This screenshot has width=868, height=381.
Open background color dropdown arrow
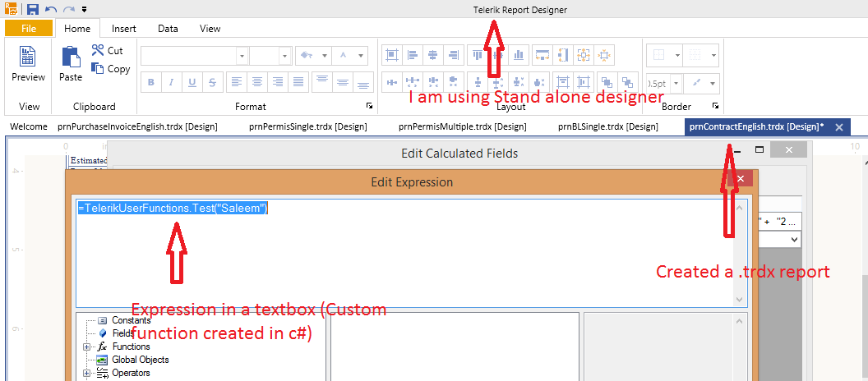click(x=324, y=55)
